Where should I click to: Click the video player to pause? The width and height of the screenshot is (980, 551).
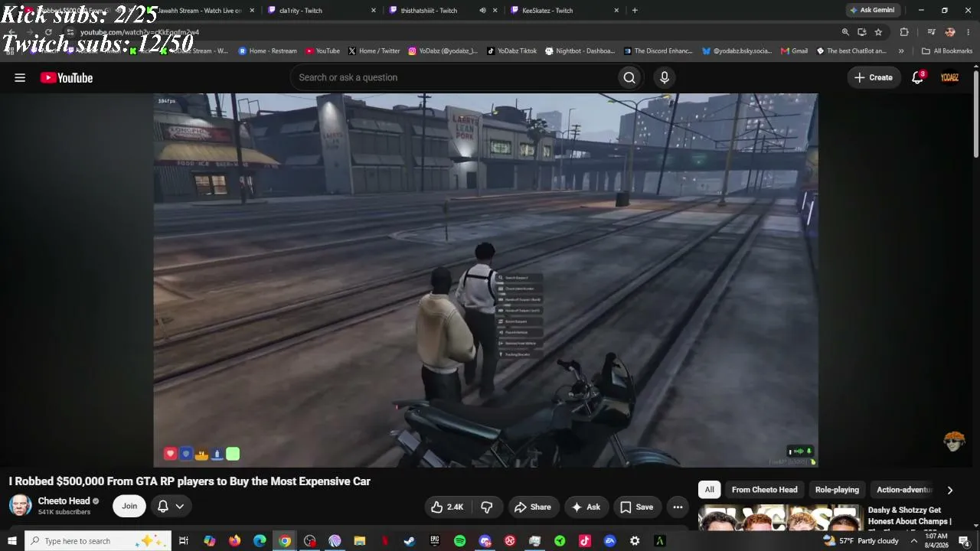pyautogui.click(x=485, y=280)
